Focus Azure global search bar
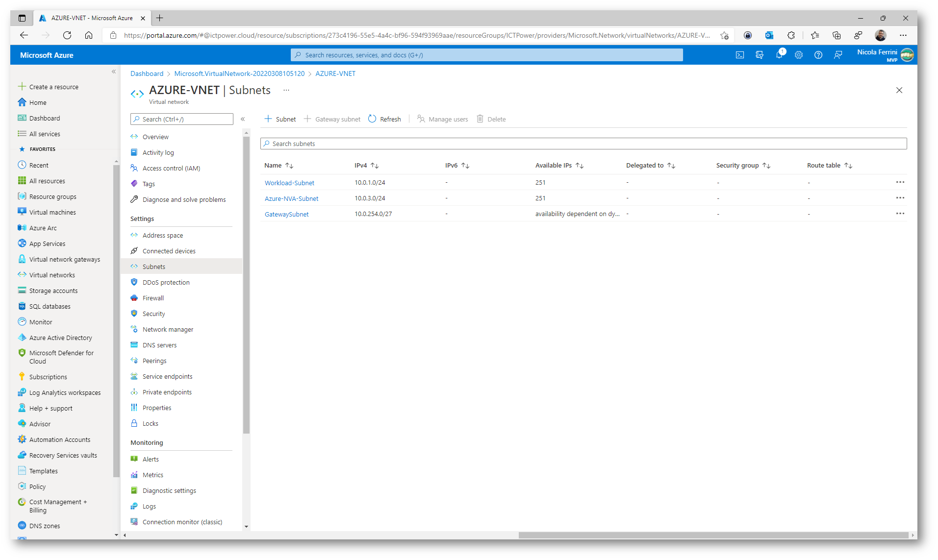 point(486,55)
